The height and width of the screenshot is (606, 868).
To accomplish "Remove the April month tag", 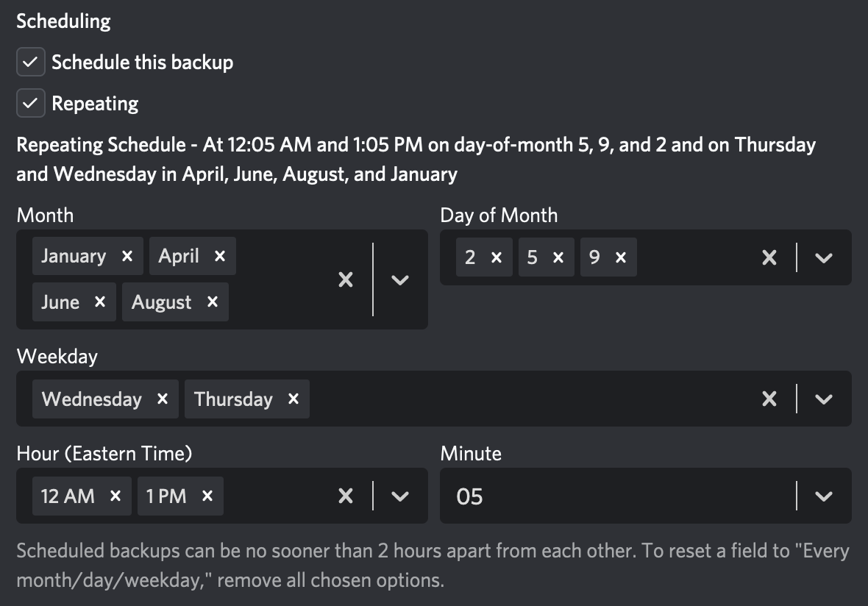I will (220, 256).
